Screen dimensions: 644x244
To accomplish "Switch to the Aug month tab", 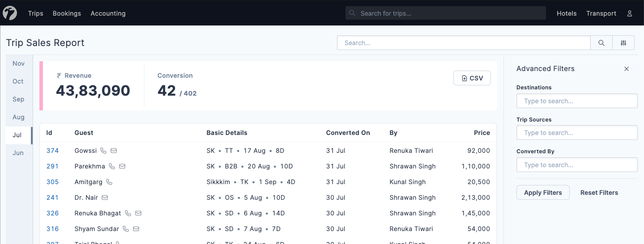I will 18,117.
